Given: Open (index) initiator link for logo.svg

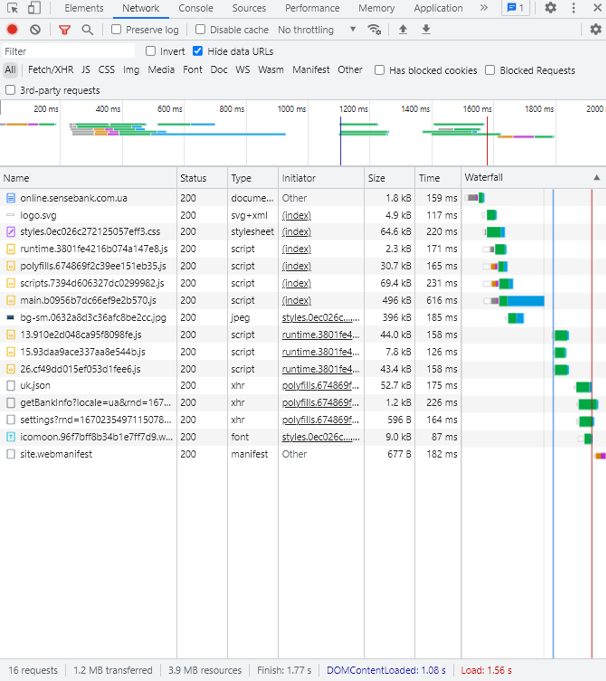Looking at the screenshot, I should 296,215.
